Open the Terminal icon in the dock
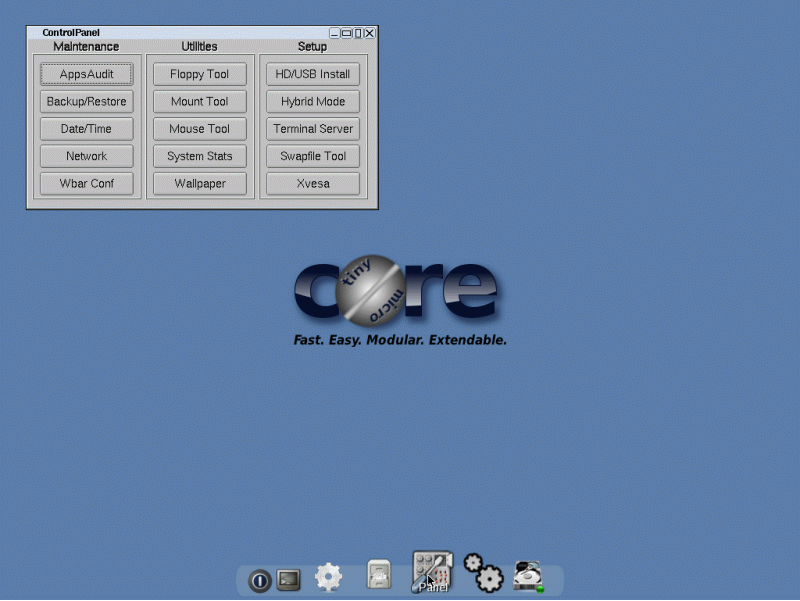 [288, 579]
